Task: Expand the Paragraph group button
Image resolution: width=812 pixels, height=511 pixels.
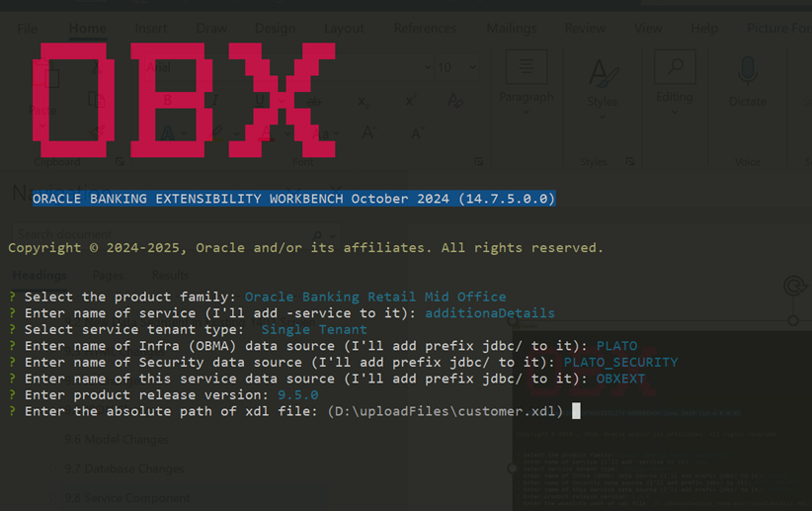Action: tap(527, 82)
